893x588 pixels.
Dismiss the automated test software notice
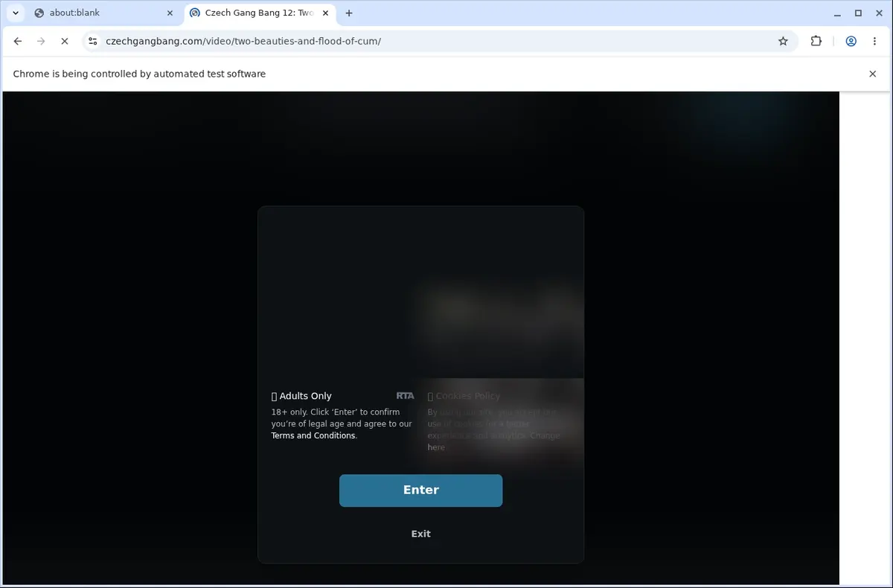click(x=873, y=74)
